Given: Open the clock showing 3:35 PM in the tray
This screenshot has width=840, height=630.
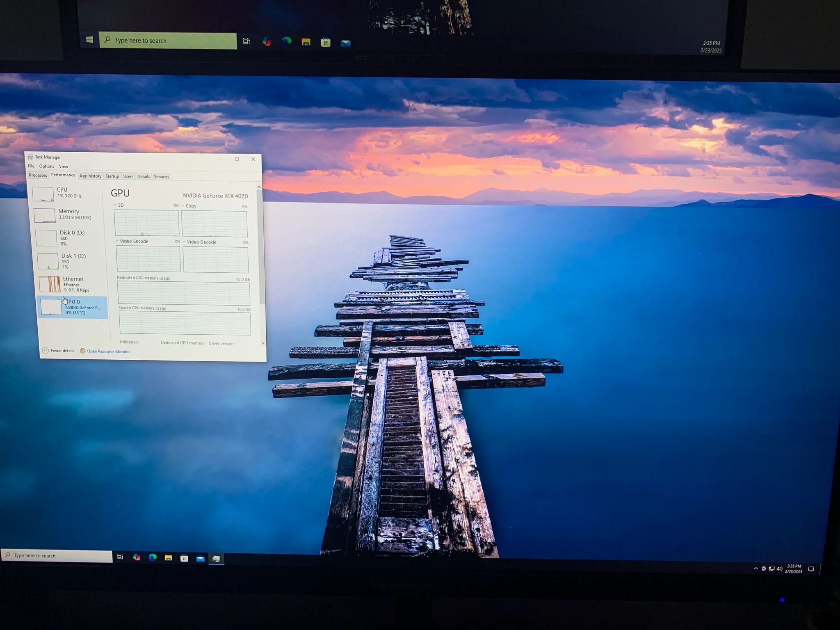Looking at the screenshot, I should 794,569.
